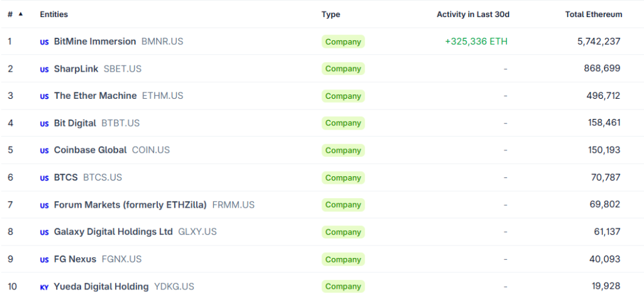This screenshot has height=297, width=644.
Task: Click the US flag icon beside BitMine Immersion
Action: (x=45, y=42)
